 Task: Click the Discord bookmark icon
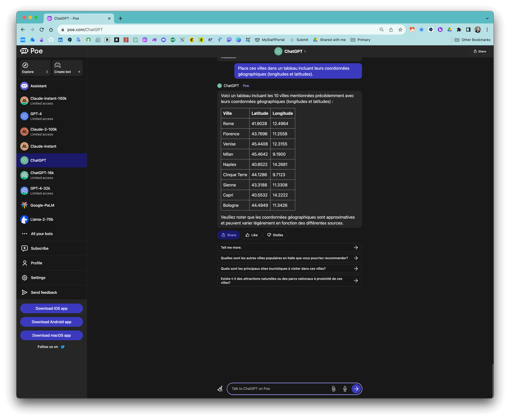pos(164,40)
